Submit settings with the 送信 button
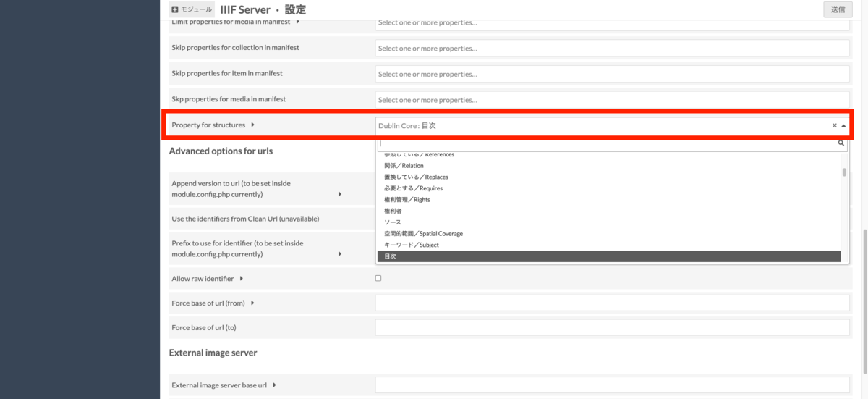This screenshot has height=399, width=868. [x=838, y=9]
